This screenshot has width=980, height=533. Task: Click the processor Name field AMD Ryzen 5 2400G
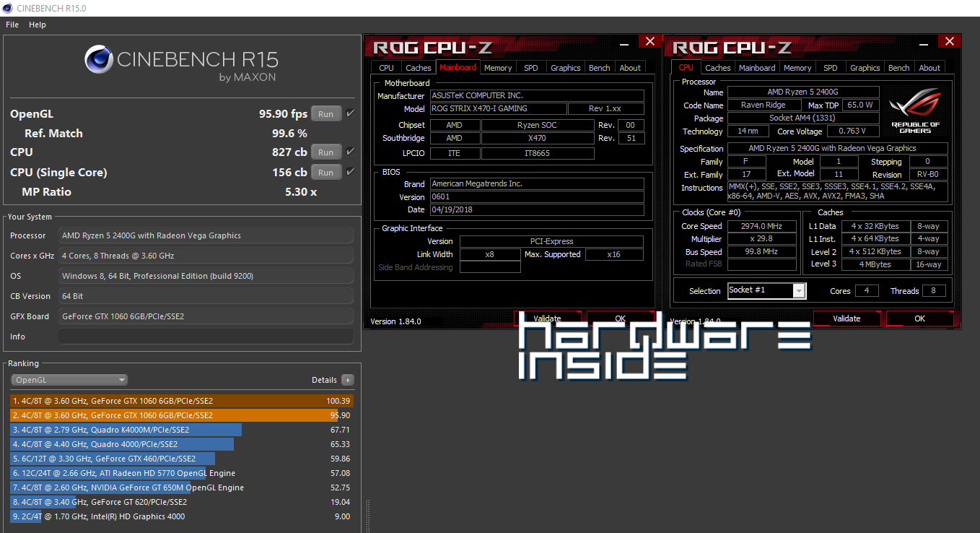pos(803,92)
